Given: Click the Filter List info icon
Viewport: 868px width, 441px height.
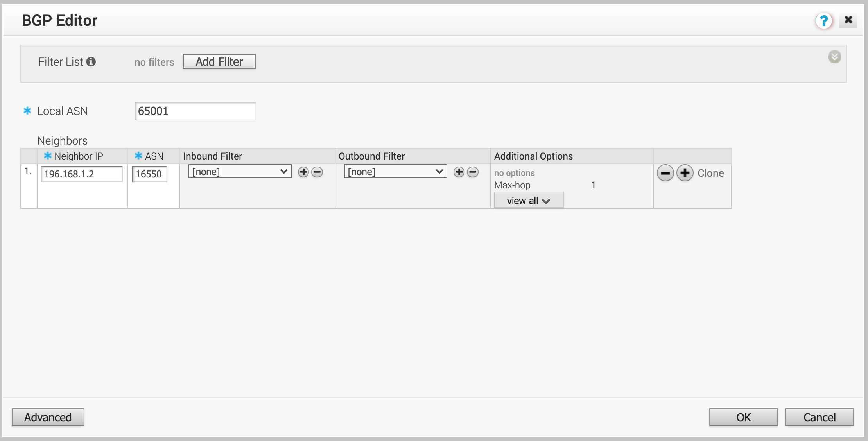Looking at the screenshot, I should tap(91, 62).
